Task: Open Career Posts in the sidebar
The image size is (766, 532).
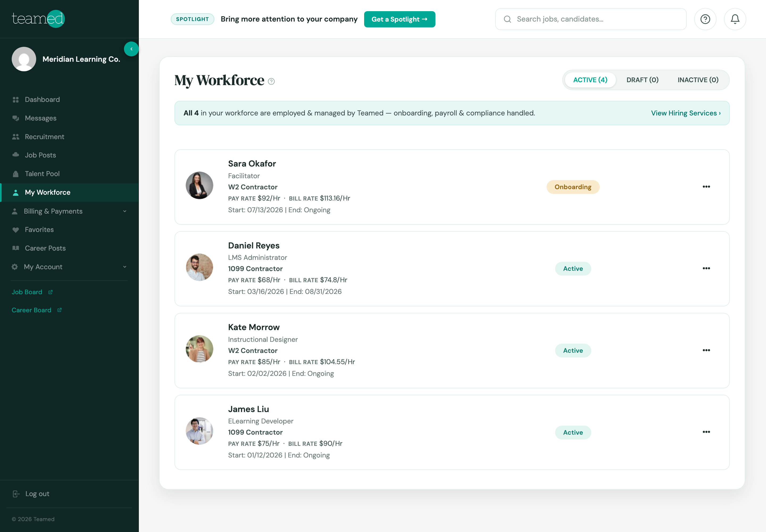Action: 69,248
